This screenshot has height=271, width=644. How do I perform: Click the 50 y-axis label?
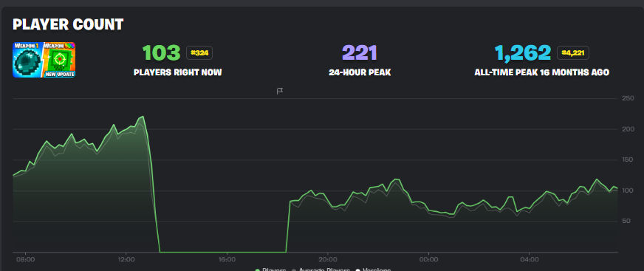point(626,222)
